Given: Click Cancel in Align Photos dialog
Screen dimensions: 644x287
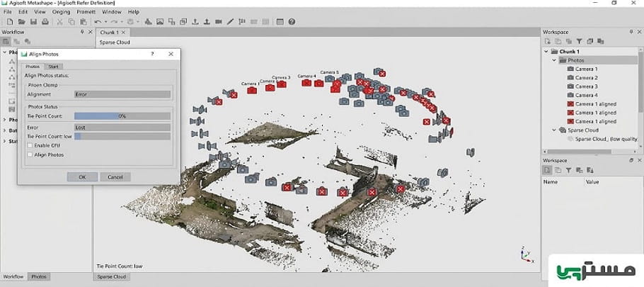Looking at the screenshot, I should pos(115,177).
